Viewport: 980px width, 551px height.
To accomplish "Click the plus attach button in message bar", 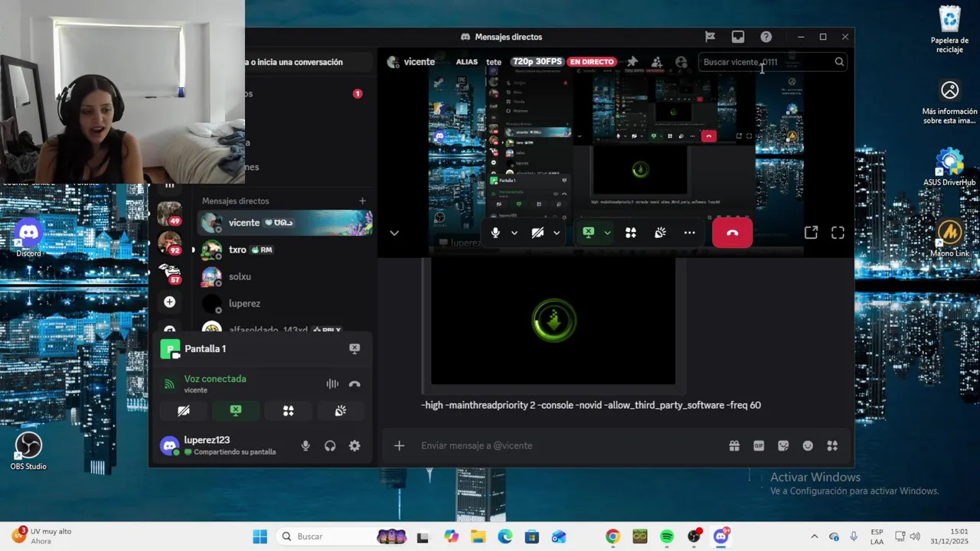I will (x=399, y=445).
